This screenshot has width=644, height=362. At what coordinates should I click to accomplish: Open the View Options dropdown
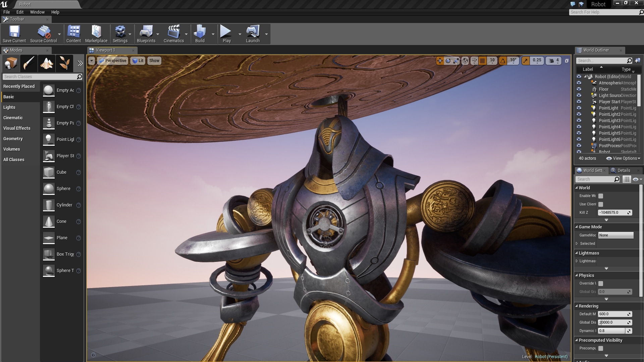tap(623, 158)
